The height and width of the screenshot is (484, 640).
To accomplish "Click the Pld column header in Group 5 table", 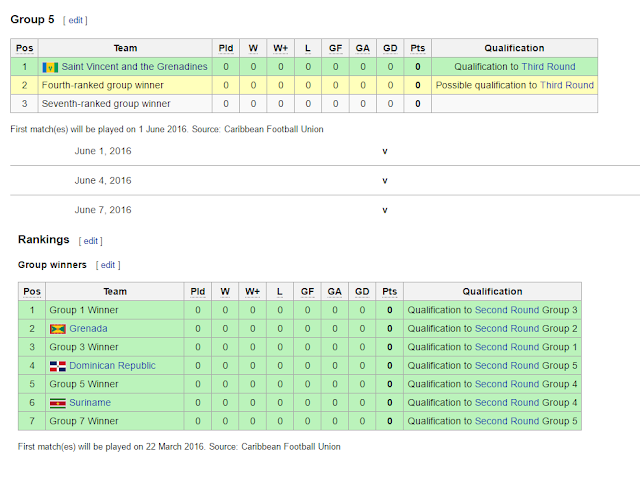I will coord(226,48).
